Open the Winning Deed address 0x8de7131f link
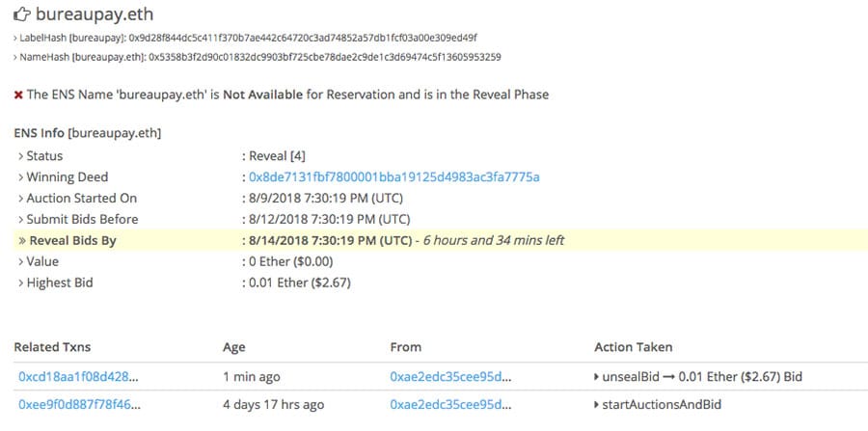The height and width of the screenshot is (431, 868). pyautogui.click(x=393, y=177)
